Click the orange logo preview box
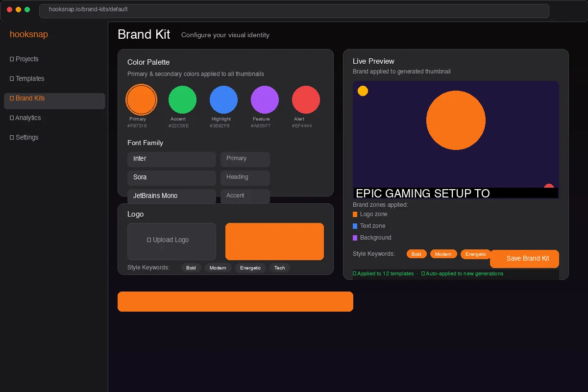Viewport: 588px width, 392px height. [274, 242]
